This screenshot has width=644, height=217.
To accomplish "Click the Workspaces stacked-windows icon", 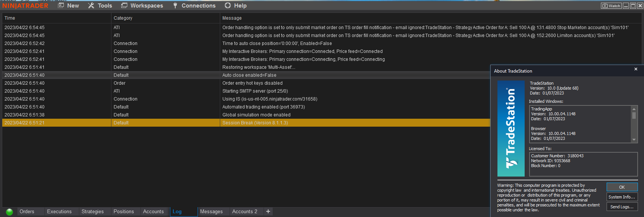I will 124,6.
